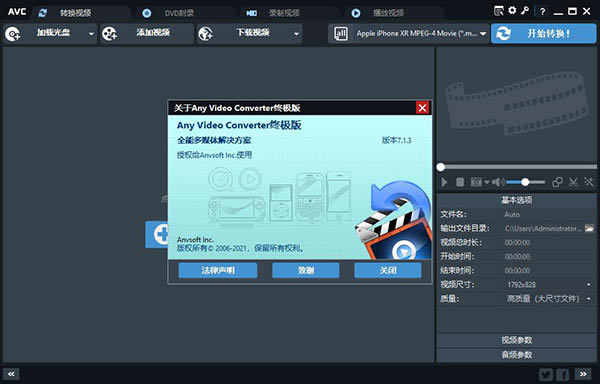Expand the 加载光盘 dropdown arrow

click(x=91, y=34)
